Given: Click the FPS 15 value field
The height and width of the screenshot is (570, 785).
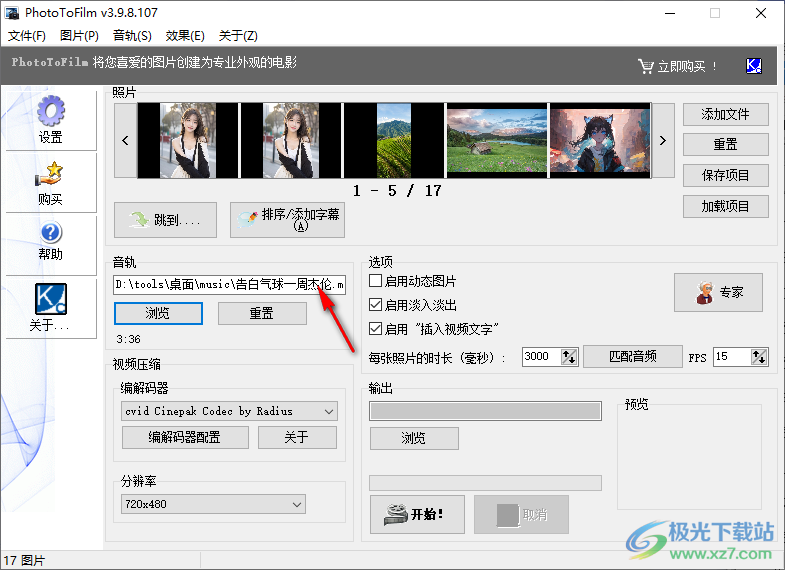Looking at the screenshot, I should (x=732, y=357).
